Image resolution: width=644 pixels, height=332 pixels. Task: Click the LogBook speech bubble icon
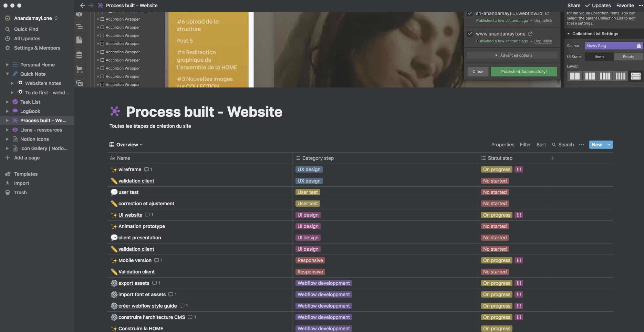(15, 111)
